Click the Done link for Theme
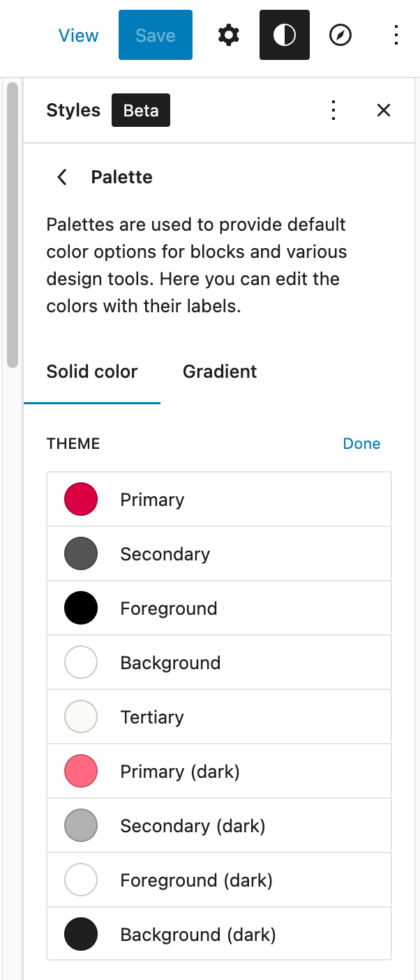The image size is (420, 980). (361, 444)
